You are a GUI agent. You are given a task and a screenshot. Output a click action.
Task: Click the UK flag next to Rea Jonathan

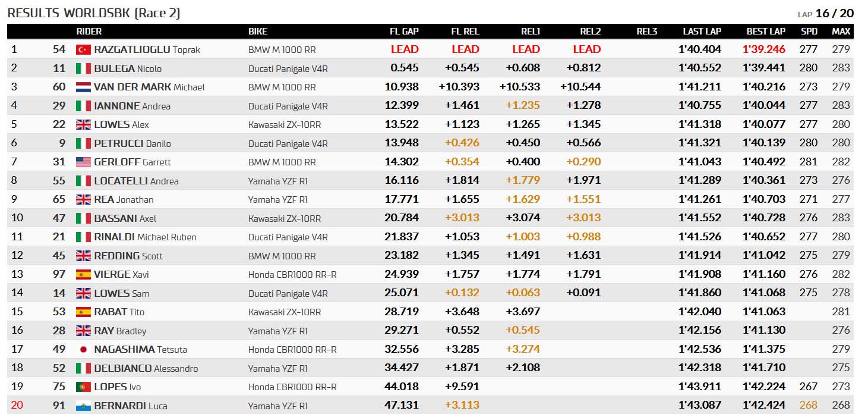point(83,200)
